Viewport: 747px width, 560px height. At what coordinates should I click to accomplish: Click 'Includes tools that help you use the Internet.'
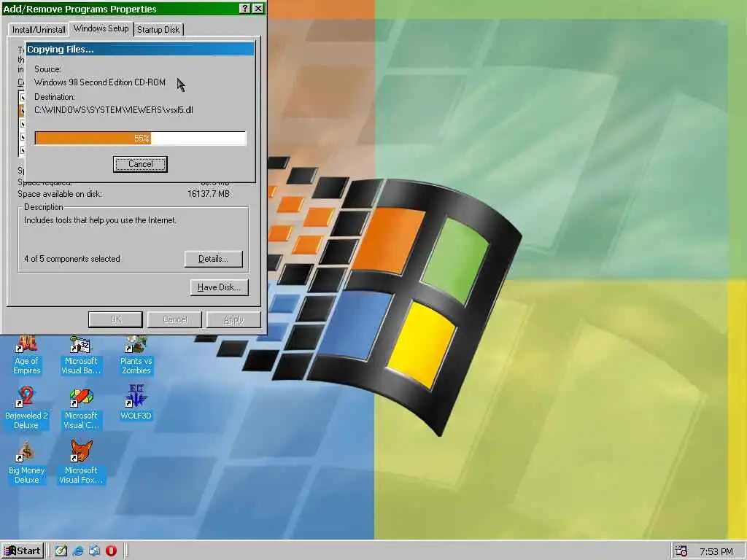100,220
